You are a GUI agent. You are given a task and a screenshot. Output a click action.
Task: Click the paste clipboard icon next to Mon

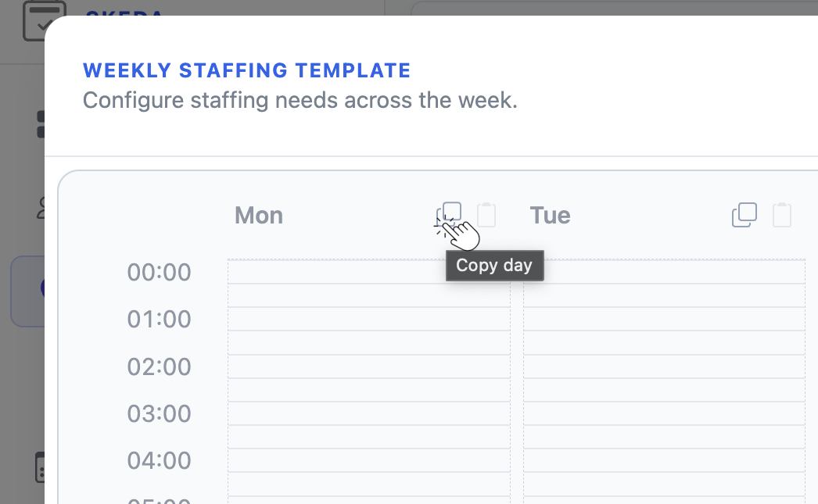click(x=486, y=215)
